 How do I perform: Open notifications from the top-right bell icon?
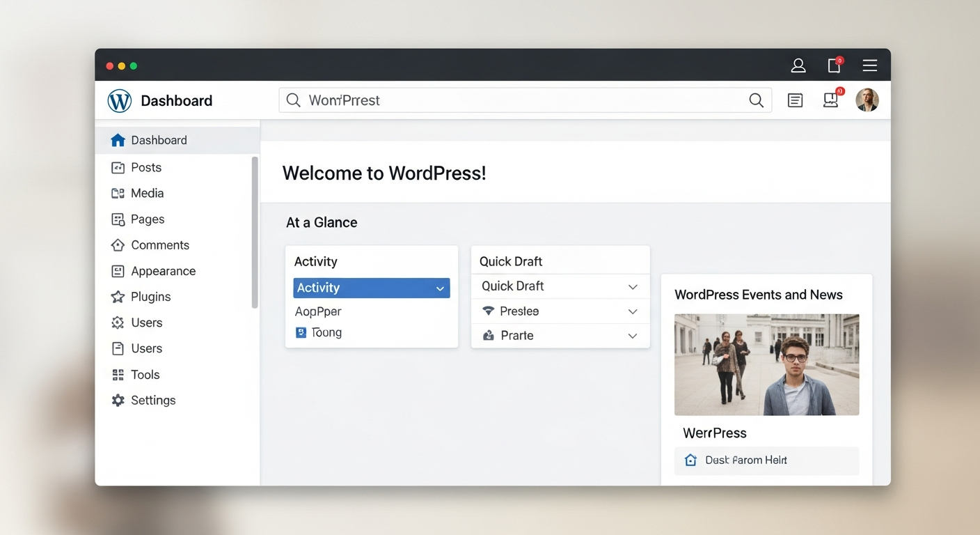click(x=834, y=65)
